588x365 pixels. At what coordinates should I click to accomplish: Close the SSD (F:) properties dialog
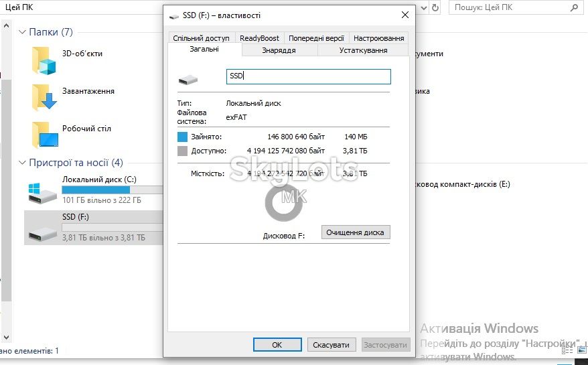405,15
